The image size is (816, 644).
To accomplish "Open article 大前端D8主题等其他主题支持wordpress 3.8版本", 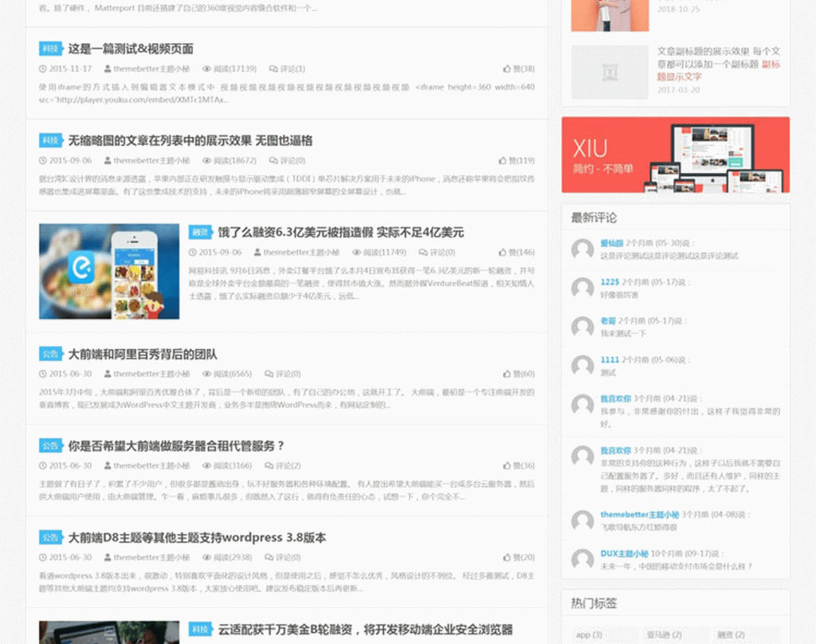I will tap(198, 538).
